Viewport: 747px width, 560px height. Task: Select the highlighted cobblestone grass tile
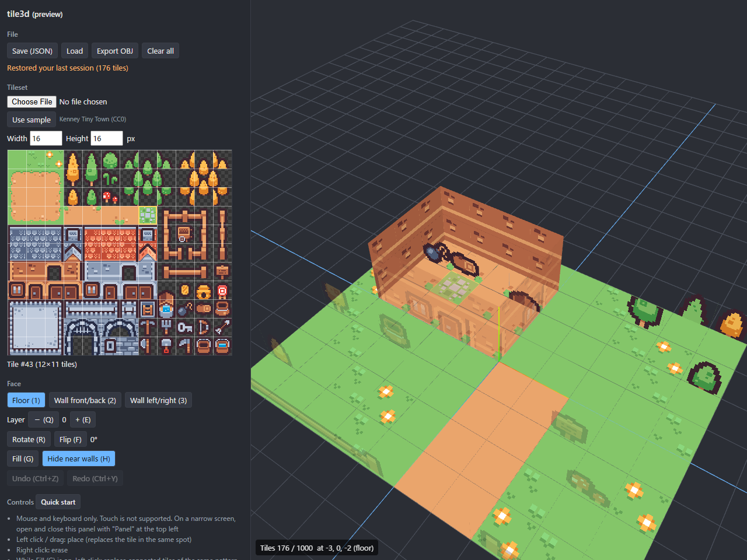[x=148, y=216]
